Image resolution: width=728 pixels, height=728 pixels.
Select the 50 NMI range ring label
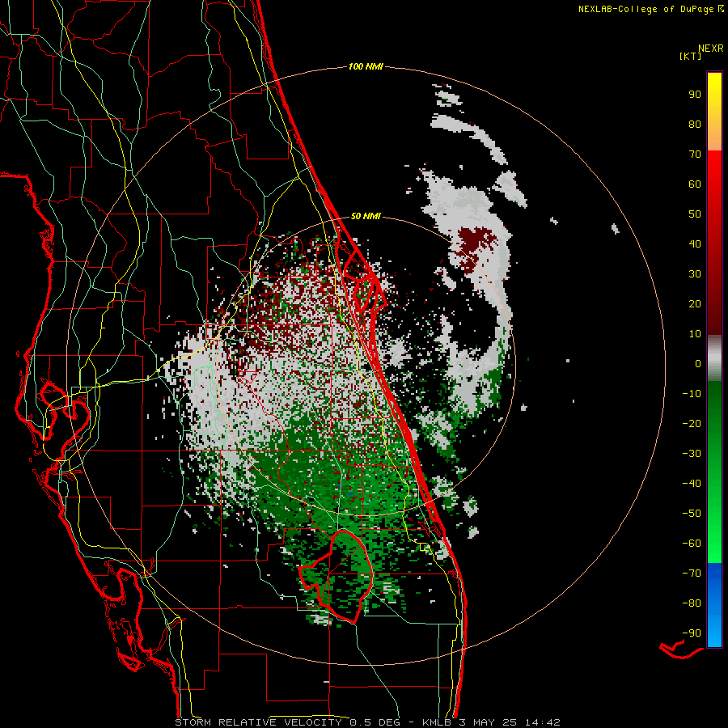click(x=366, y=216)
